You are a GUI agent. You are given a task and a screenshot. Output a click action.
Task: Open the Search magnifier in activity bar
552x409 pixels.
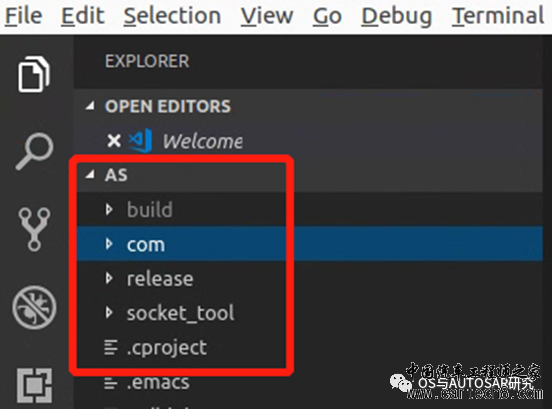(x=34, y=151)
